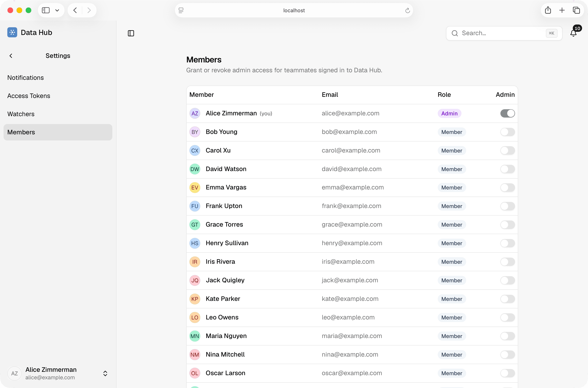Click Maria Nguyen's MN avatar

[x=195, y=336]
